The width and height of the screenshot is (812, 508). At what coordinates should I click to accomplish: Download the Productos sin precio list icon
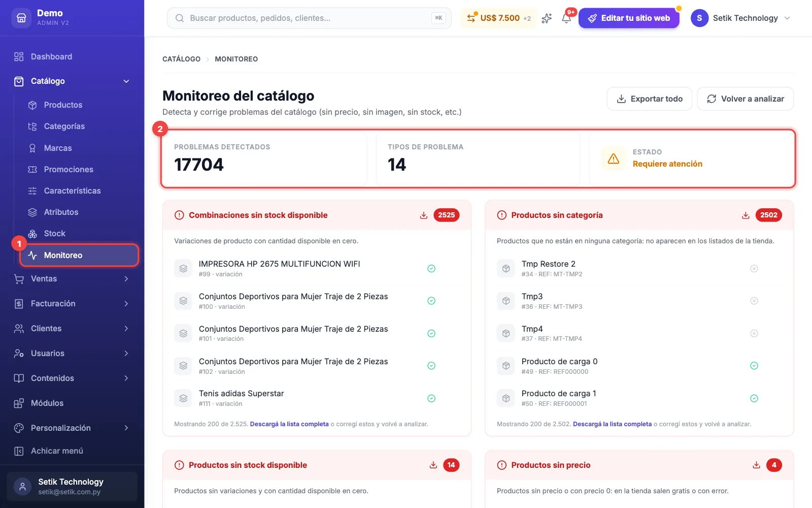click(x=756, y=465)
